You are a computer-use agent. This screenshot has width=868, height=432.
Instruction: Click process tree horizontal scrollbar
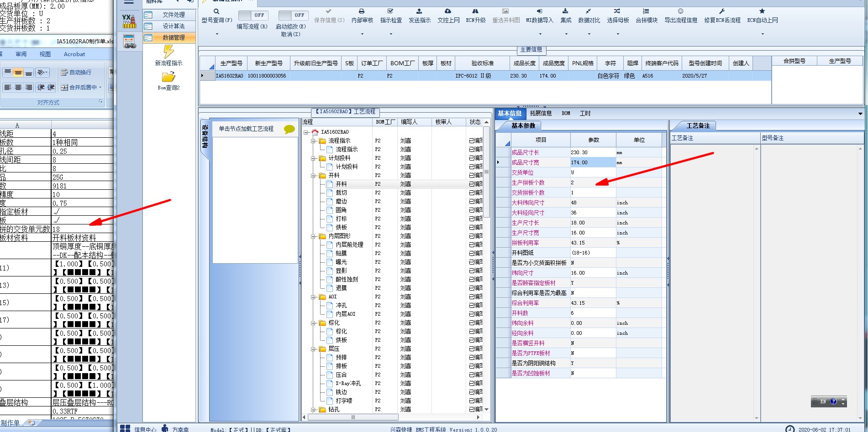click(353, 417)
